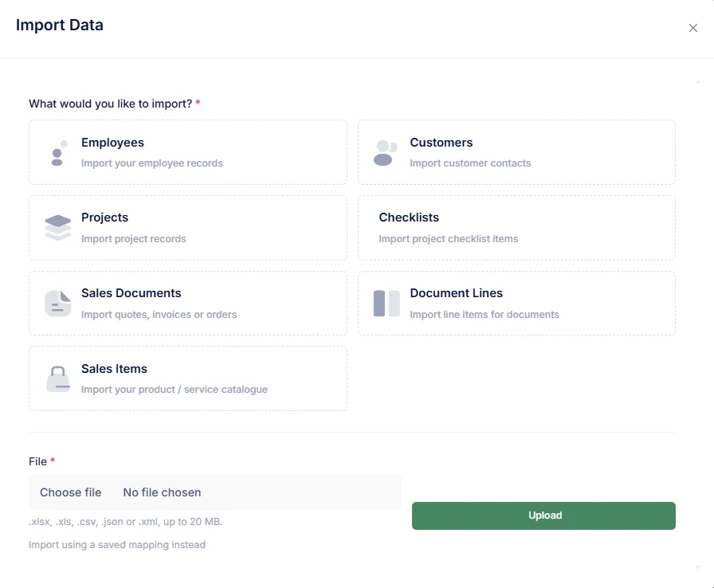Click the Customers group icon
The width and height of the screenshot is (714, 588).
point(385,153)
